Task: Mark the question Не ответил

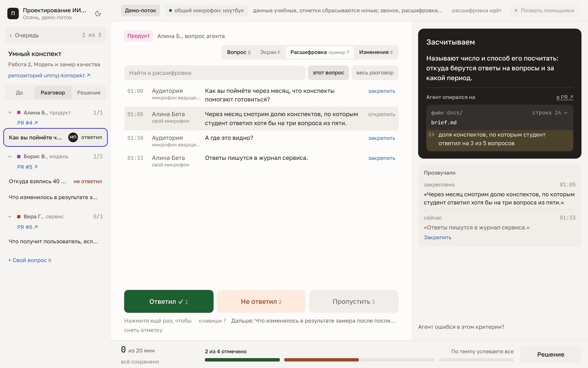Action: pos(261,302)
